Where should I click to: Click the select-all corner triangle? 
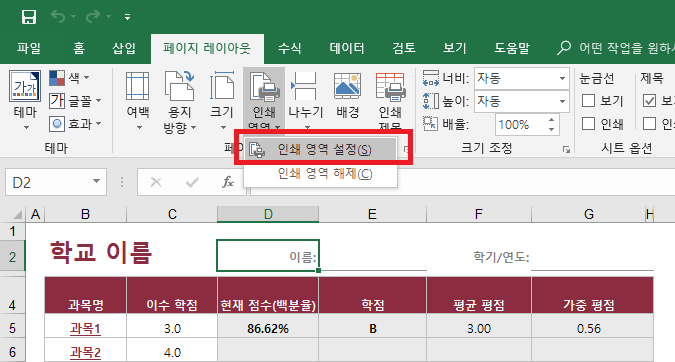[17, 214]
